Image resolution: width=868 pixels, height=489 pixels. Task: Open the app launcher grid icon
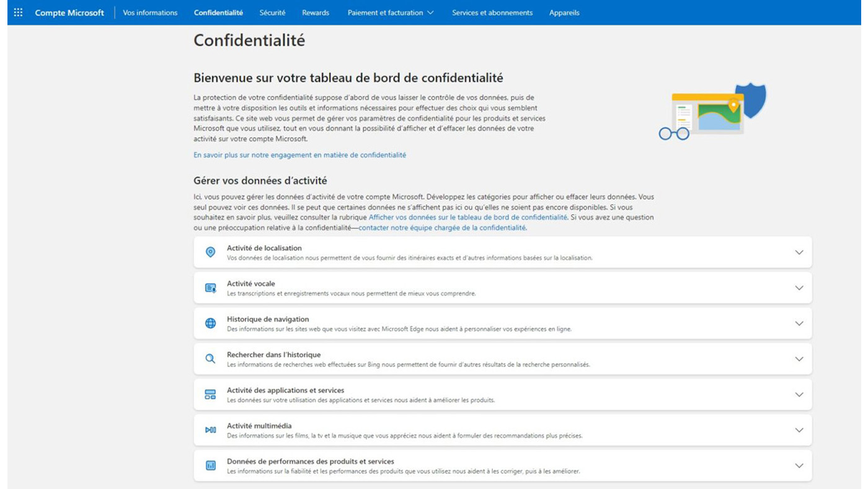point(18,12)
